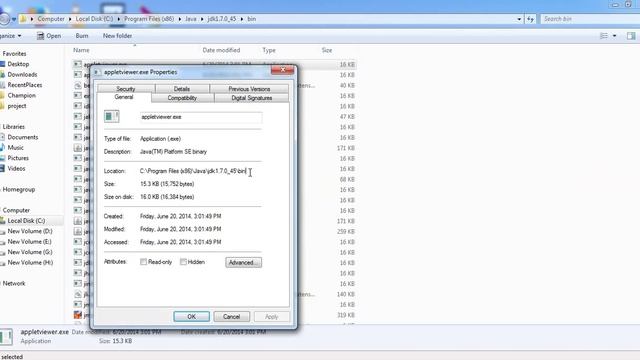Select Homegroup in navigation pane
The height and width of the screenshot is (360, 640).
(x=18, y=189)
